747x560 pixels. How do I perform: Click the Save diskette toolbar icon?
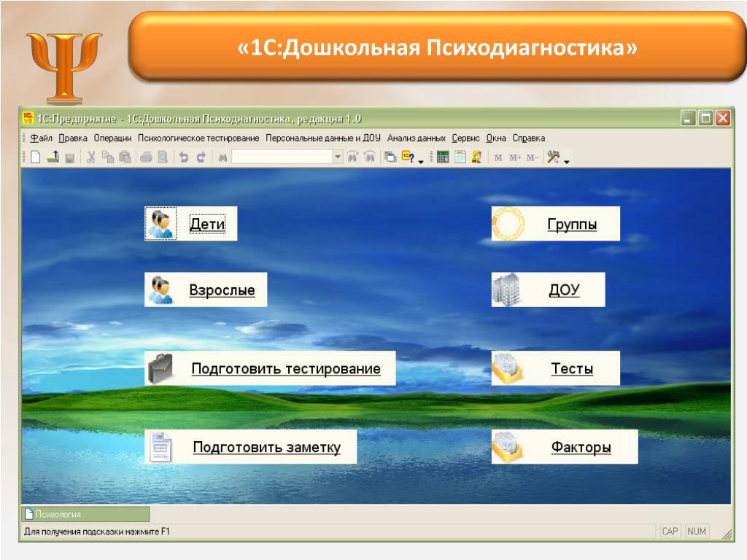(x=70, y=157)
